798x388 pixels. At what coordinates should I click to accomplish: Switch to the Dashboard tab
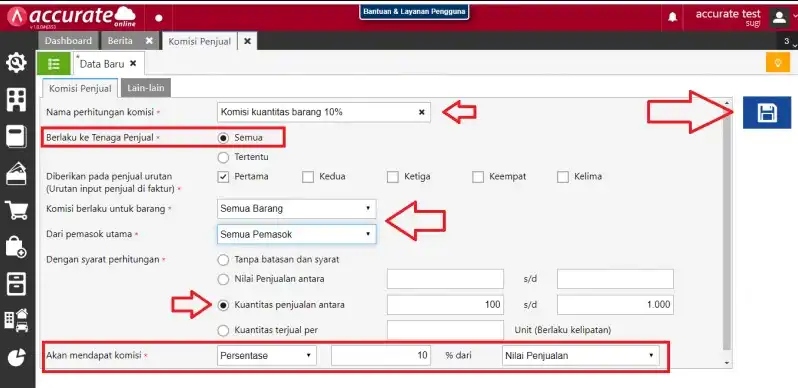68,41
